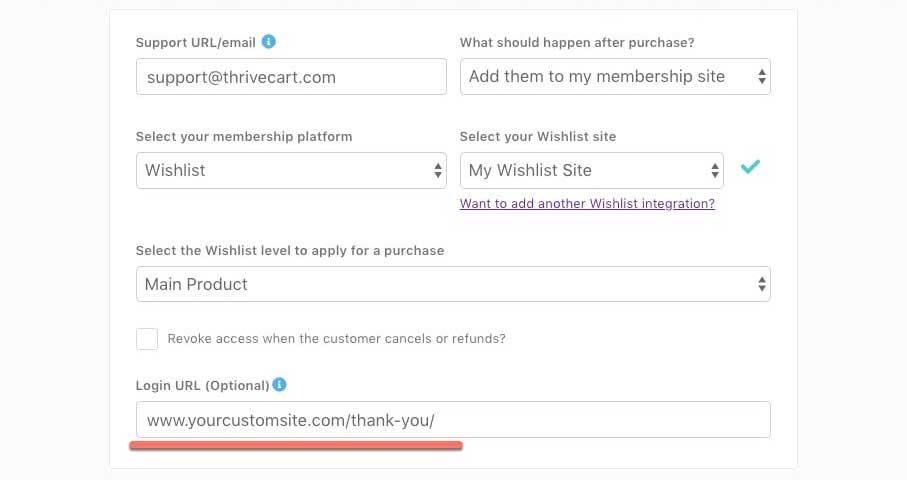Click the teal checkmark beside Wishlist site
The image size is (907, 480).
click(x=750, y=168)
